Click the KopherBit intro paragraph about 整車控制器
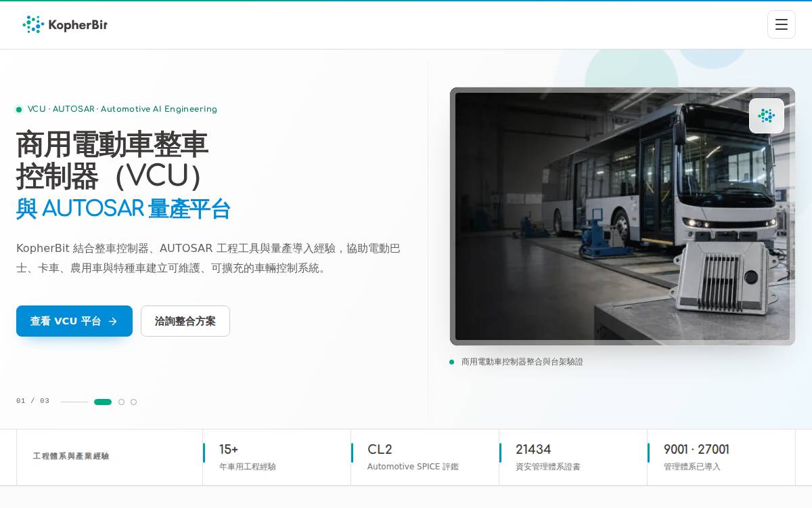812x508 pixels. (x=208, y=258)
